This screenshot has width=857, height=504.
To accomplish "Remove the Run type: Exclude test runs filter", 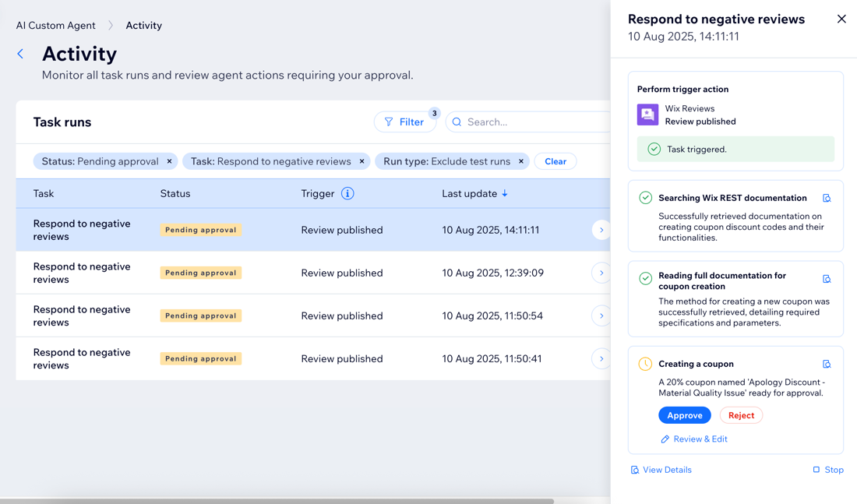I will 521,161.
